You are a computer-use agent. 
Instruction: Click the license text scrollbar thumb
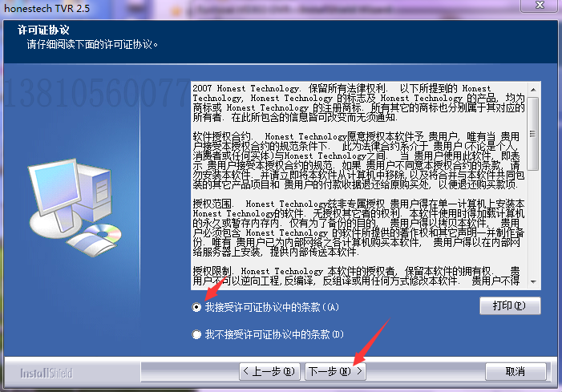pos(533,134)
